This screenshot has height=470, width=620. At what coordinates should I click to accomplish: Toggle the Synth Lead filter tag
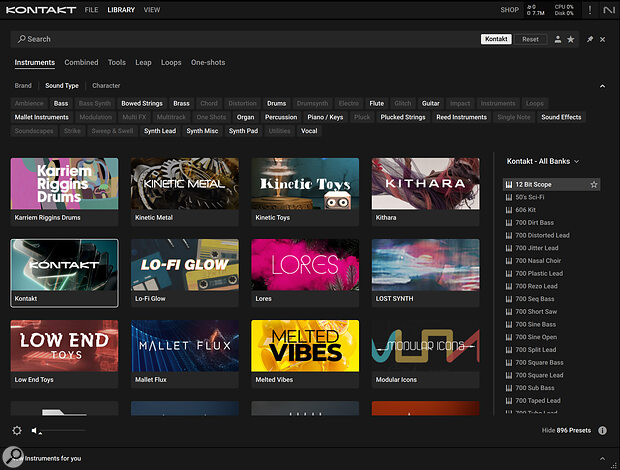pos(160,131)
